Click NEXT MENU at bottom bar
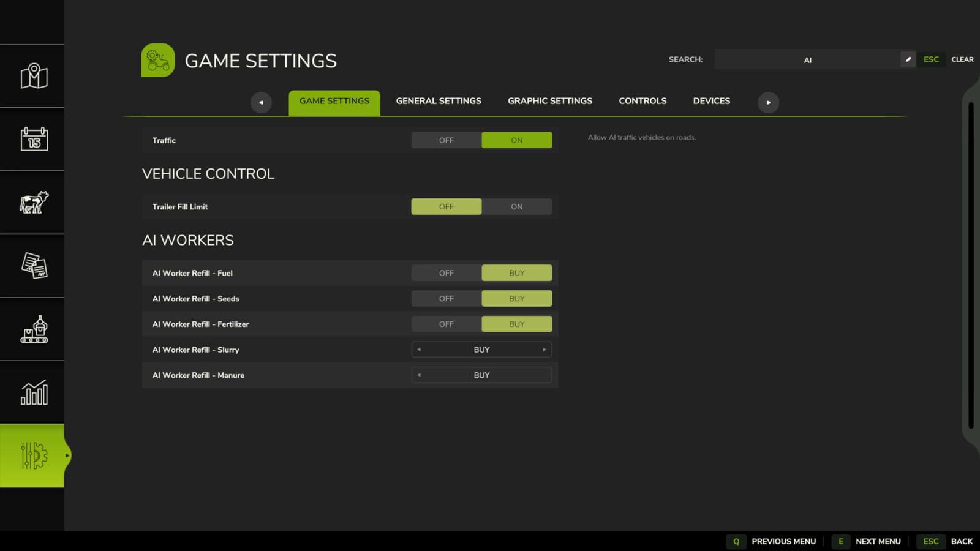This screenshot has height=551, width=980. coord(878,541)
